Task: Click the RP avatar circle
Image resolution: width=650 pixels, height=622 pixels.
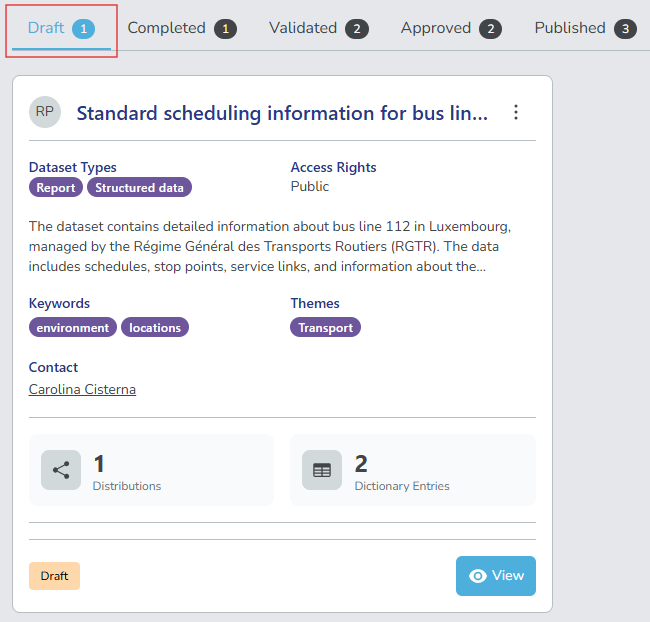Action: click(x=45, y=112)
